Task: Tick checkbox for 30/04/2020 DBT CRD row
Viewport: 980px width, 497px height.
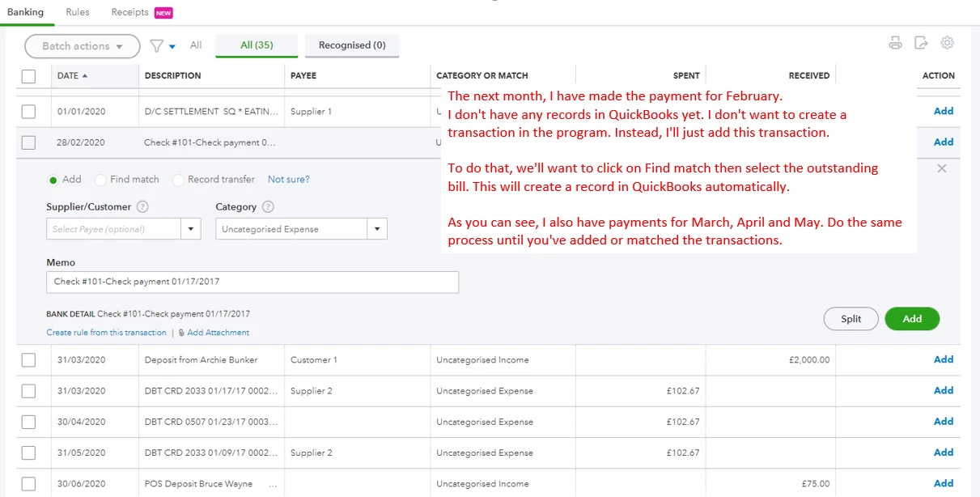Action: pos(28,422)
